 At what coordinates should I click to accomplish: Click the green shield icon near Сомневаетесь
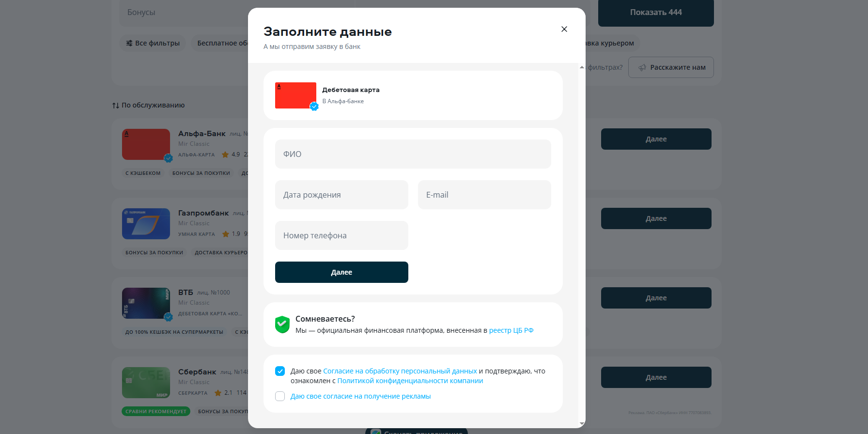point(282,324)
